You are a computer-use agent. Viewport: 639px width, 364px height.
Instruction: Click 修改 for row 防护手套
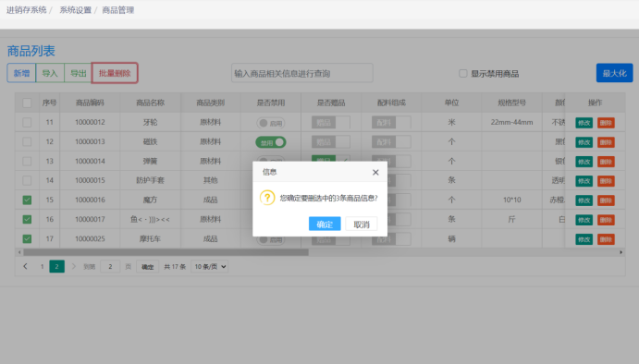[x=584, y=181]
